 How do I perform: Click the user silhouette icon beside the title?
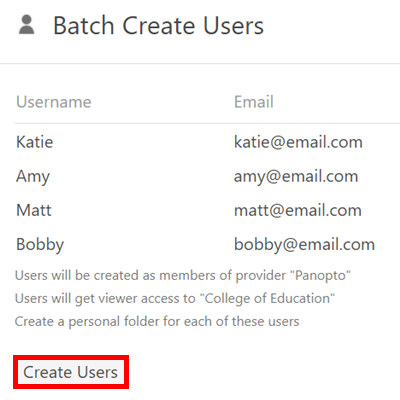pos(27,25)
